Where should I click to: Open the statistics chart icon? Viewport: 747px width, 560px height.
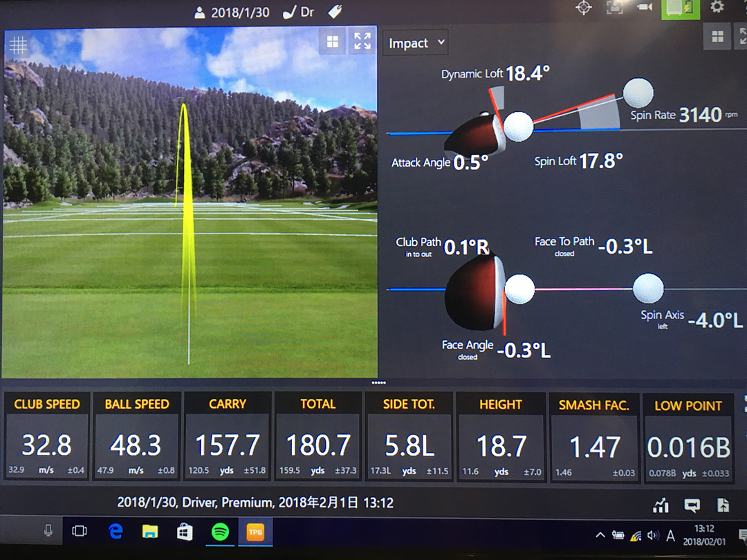[661, 505]
